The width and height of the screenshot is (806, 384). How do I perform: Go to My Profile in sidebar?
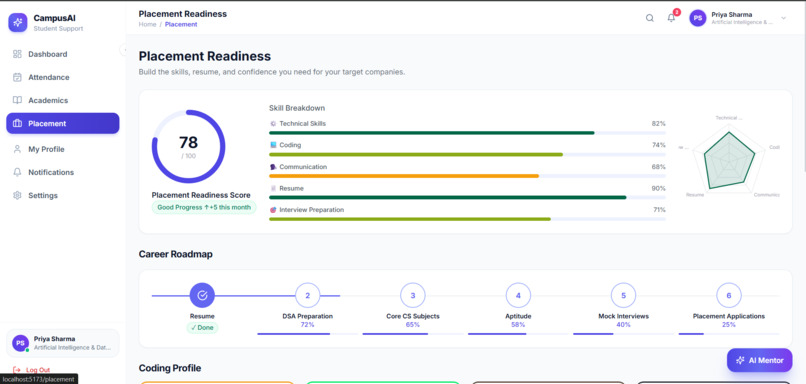63,149
